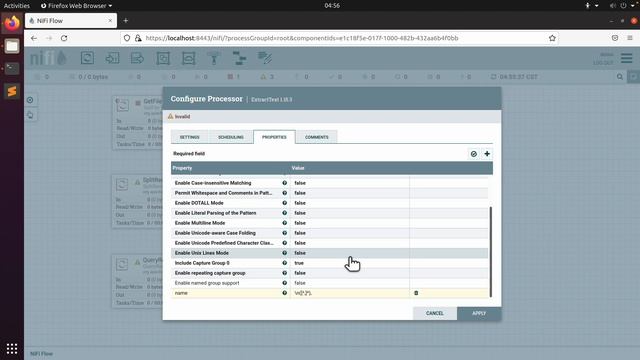This screenshot has width=640, height=360.
Task: Expand the Operate palette icon
Action: click(30, 115)
